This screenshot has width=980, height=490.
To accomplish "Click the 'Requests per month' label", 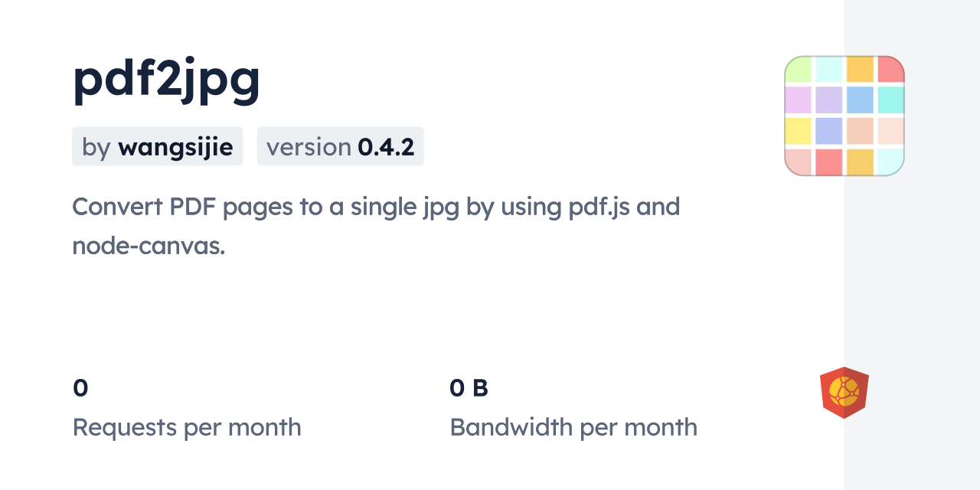I will click(186, 427).
